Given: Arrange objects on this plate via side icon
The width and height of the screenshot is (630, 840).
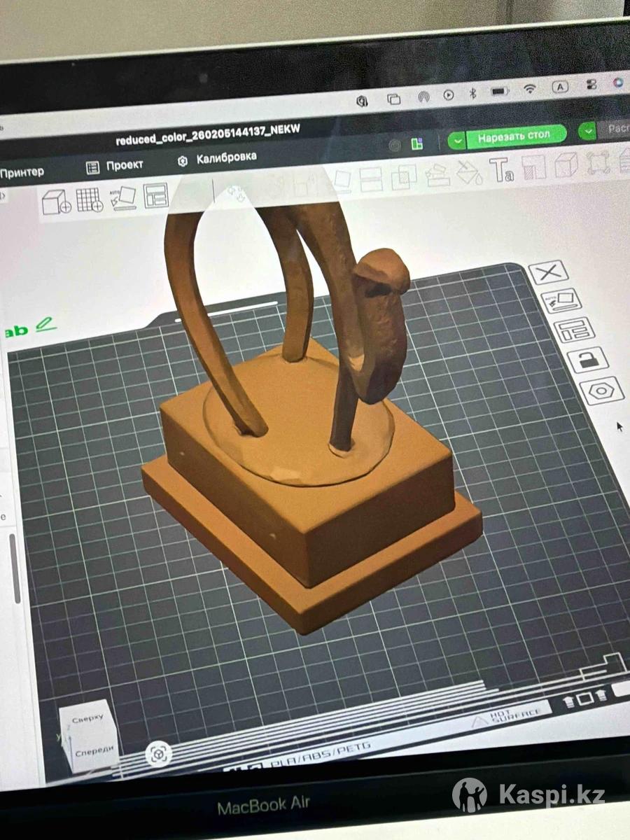Looking at the screenshot, I should click(x=573, y=329).
